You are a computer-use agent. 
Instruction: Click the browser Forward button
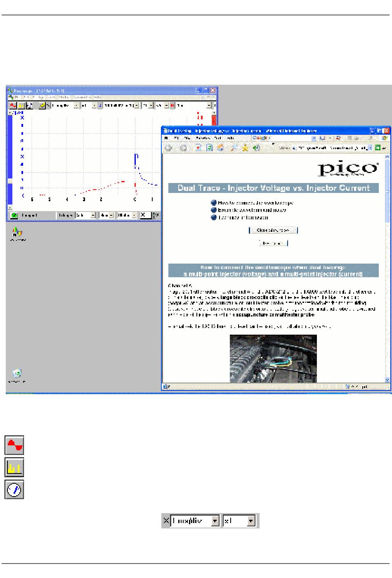click(x=183, y=148)
